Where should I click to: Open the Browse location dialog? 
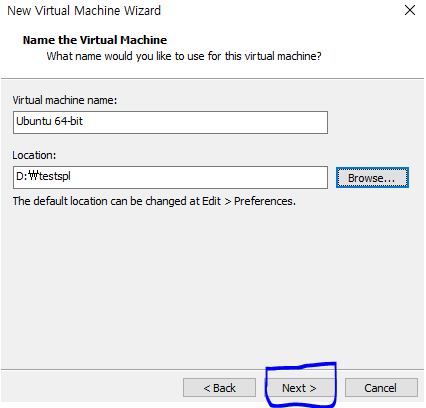coord(372,178)
